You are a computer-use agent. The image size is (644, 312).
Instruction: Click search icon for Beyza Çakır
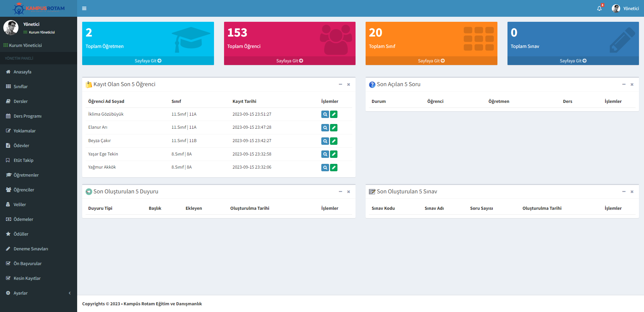point(325,141)
